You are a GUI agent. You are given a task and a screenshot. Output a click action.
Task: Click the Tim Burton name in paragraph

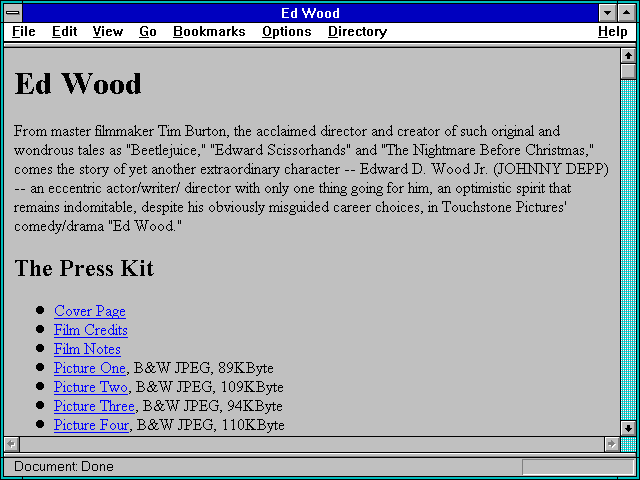click(191, 131)
